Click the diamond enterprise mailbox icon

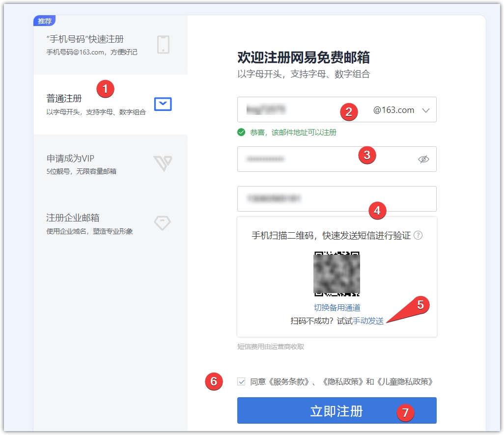pos(163,223)
